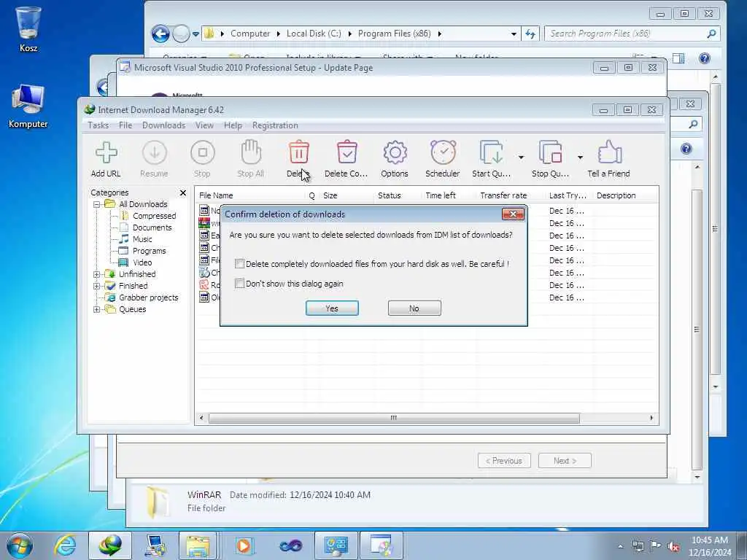Expand the Finished category node
The width and height of the screenshot is (747, 560).
(x=97, y=286)
